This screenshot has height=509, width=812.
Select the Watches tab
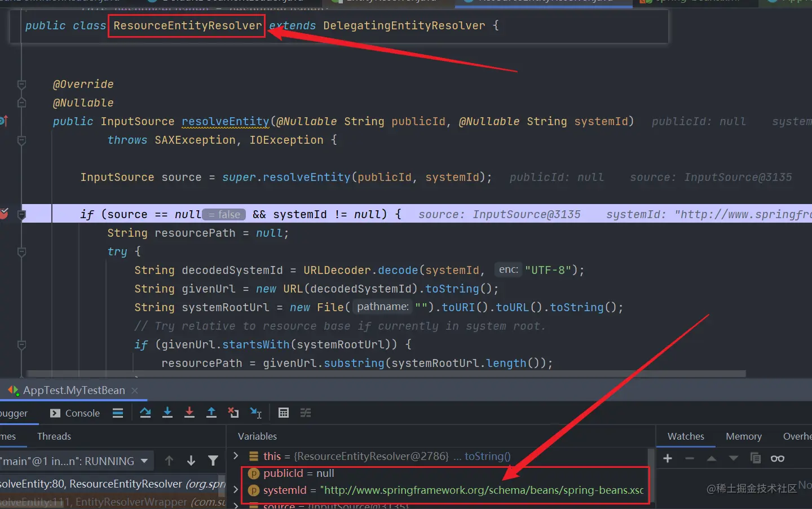point(686,436)
